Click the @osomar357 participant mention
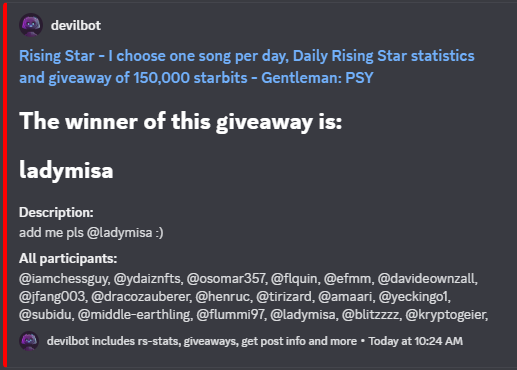 226,278
